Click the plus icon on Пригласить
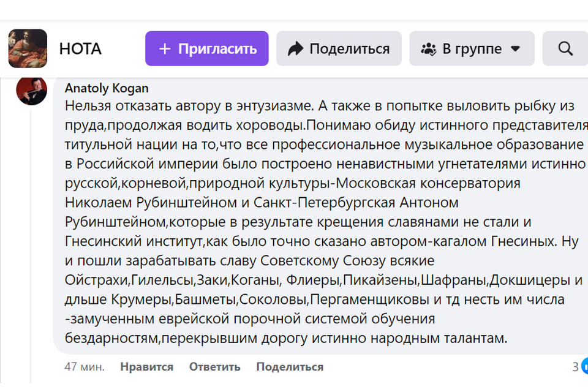Screen dimensions: 588x392 point(164,49)
